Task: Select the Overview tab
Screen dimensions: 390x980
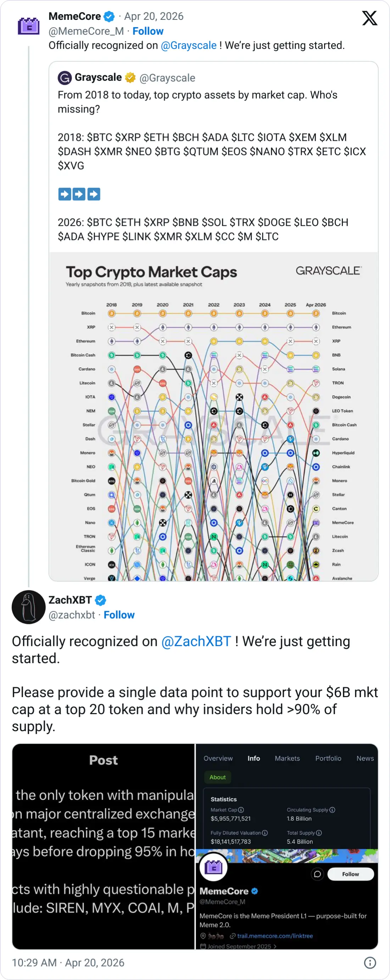Action: (x=218, y=759)
